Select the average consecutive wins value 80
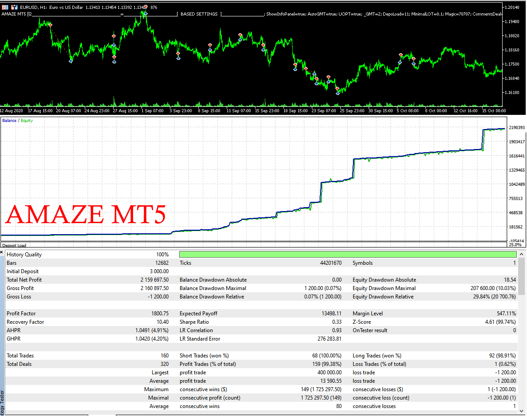The height and width of the screenshot is (420, 527). click(x=339, y=406)
